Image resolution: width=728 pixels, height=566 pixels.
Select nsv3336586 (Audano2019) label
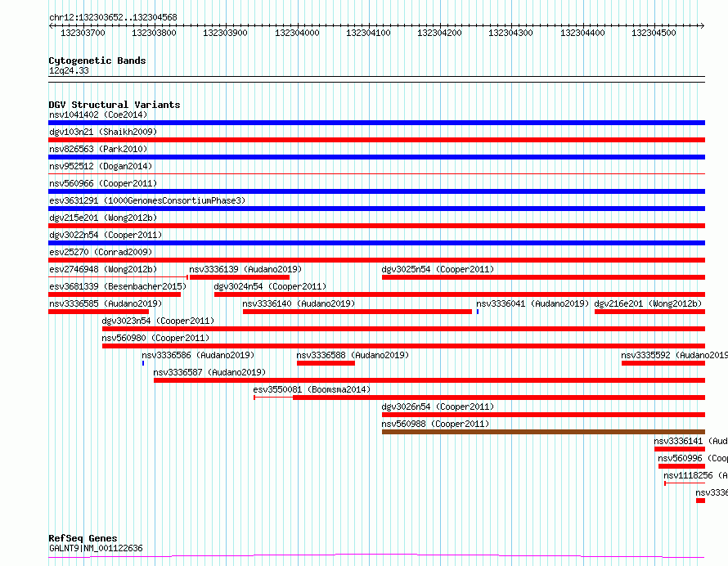[198, 355]
